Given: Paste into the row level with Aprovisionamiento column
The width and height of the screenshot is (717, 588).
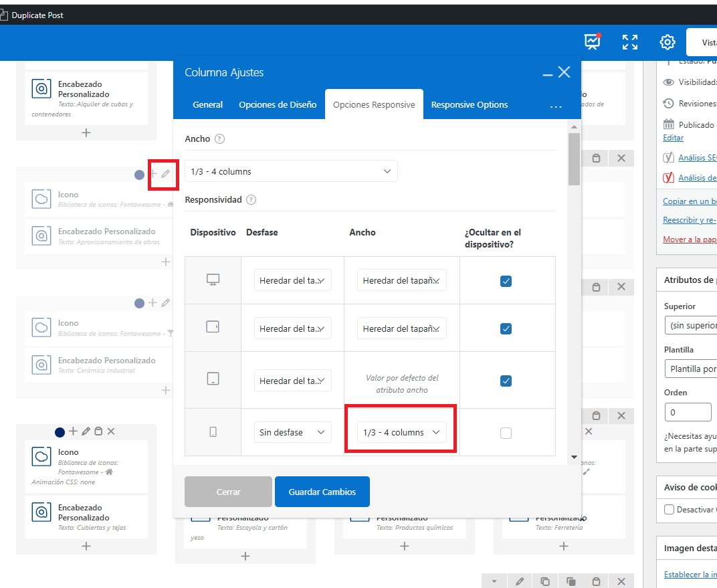Looking at the screenshot, I should point(596,158).
